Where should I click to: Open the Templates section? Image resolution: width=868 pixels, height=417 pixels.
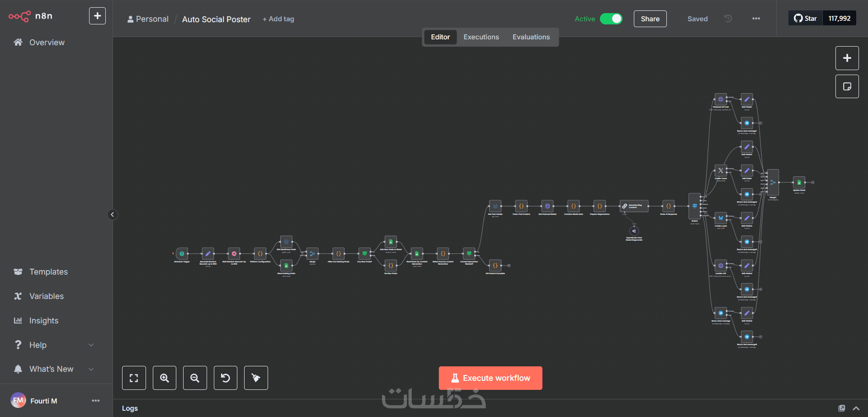coord(48,272)
